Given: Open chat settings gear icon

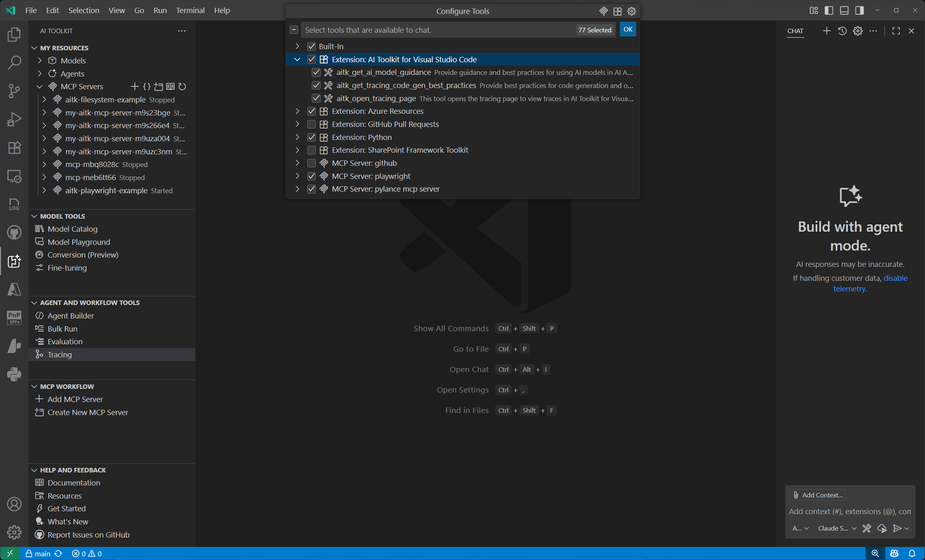Looking at the screenshot, I should point(858,31).
